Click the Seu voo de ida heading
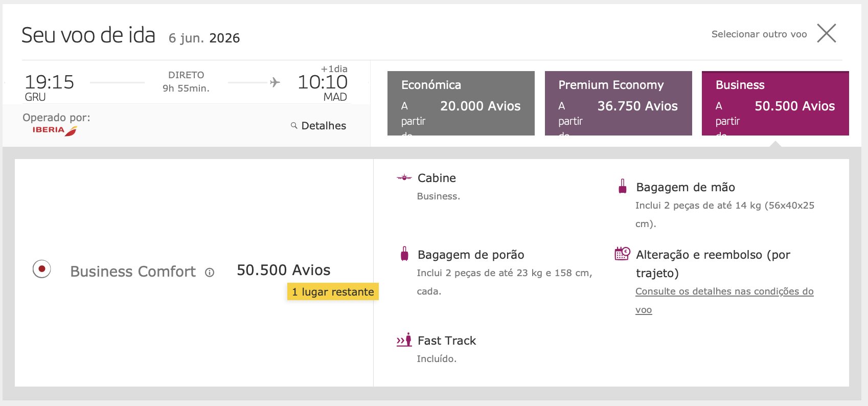Screen dimensions: 868x406 tap(88, 35)
